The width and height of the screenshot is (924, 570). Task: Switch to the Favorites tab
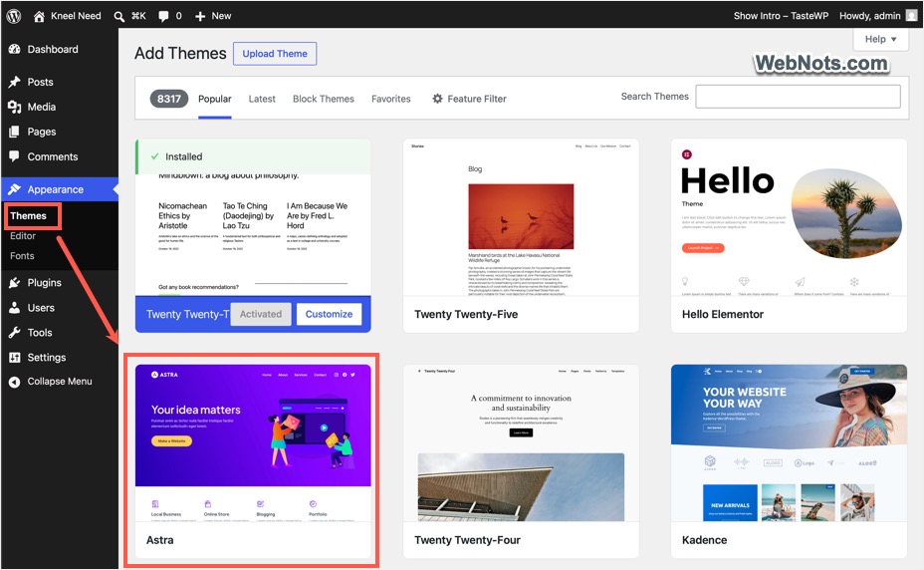(390, 99)
